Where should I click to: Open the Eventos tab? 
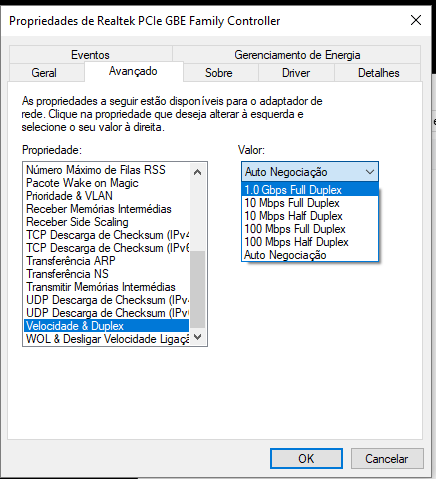[x=91, y=54]
